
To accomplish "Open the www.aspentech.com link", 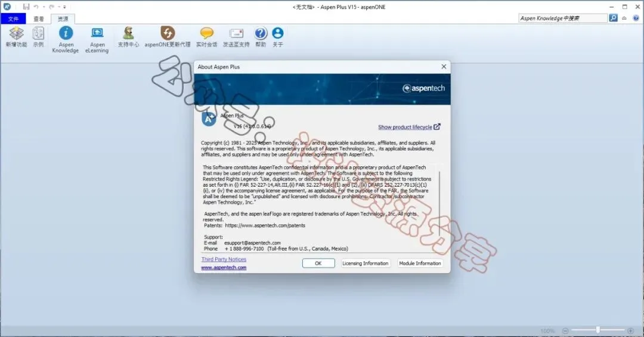I will 224,267.
